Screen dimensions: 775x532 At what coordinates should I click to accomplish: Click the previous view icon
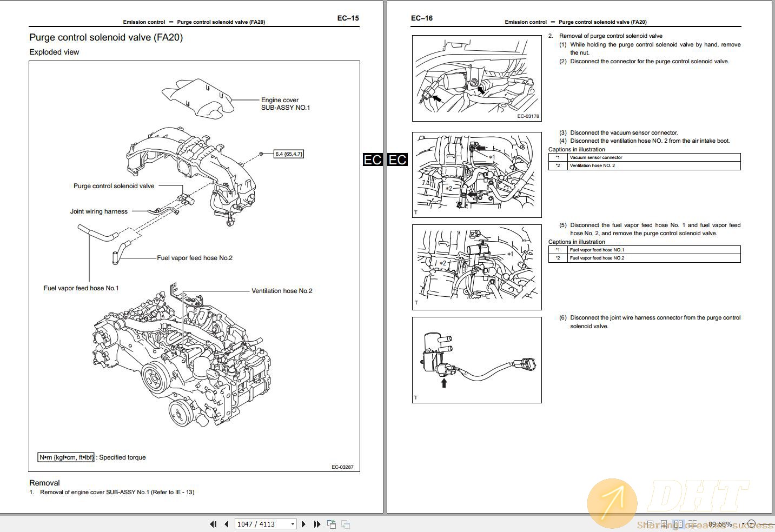click(x=332, y=524)
